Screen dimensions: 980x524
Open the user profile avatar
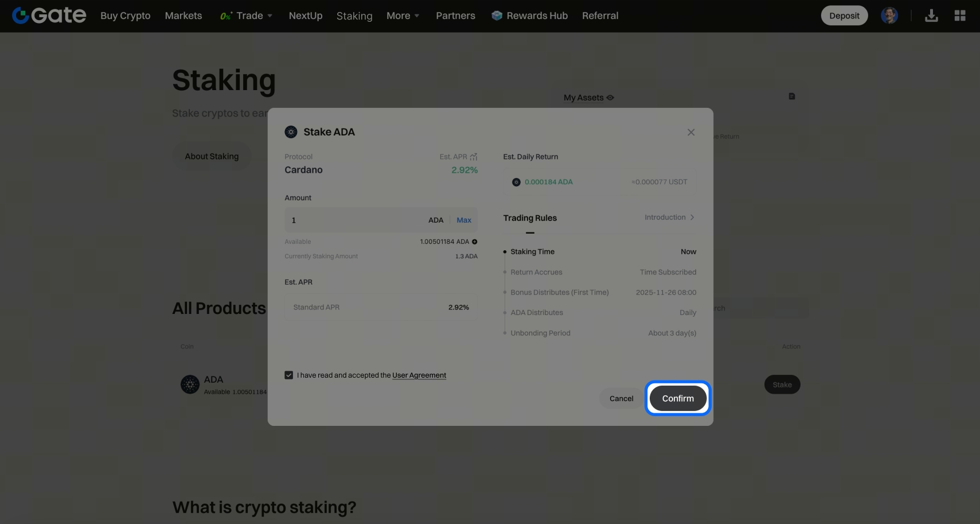click(889, 15)
